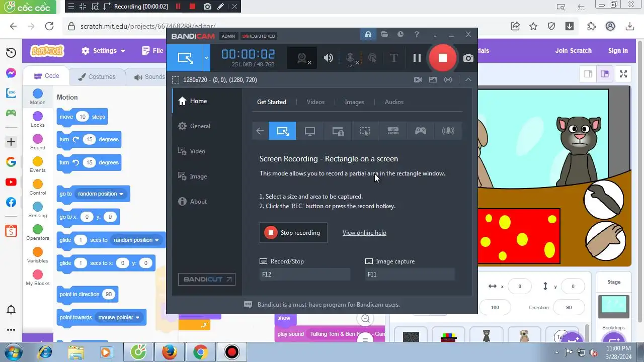Select the Variables block category
This screenshot has width=644, height=362.
coord(38,255)
